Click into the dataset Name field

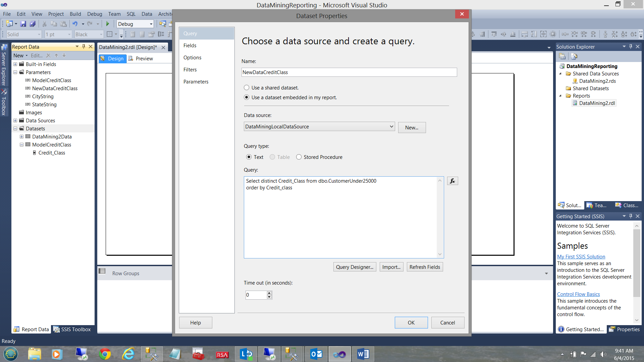pos(349,72)
